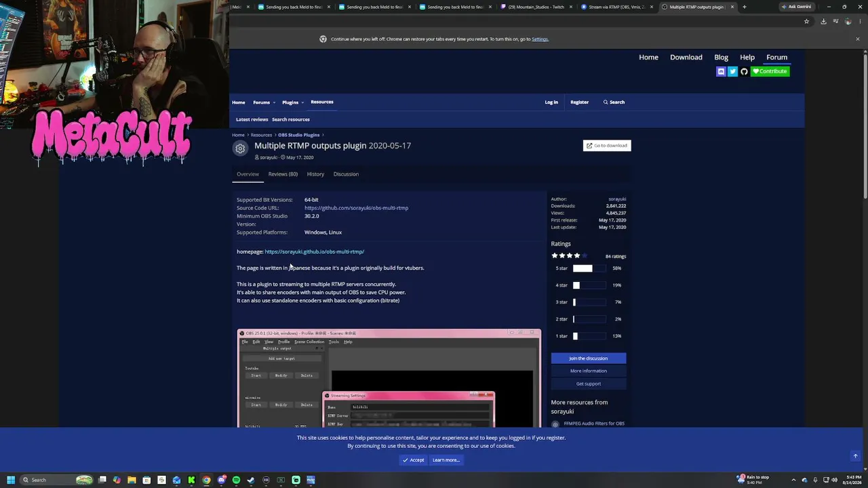The image size is (868, 488).
Task: Click the plugin gear icon
Action: (240, 148)
